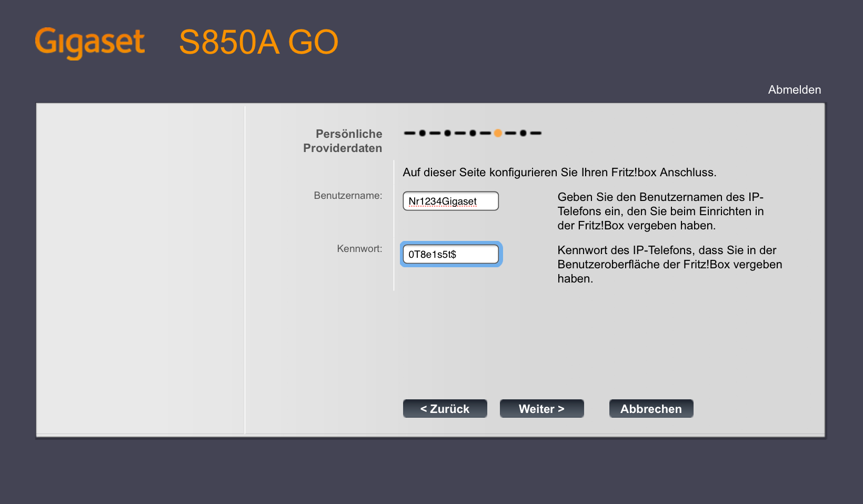Viewport: 863px width, 504px height.
Task: Click the empty left sidebar panel
Action: point(141,269)
